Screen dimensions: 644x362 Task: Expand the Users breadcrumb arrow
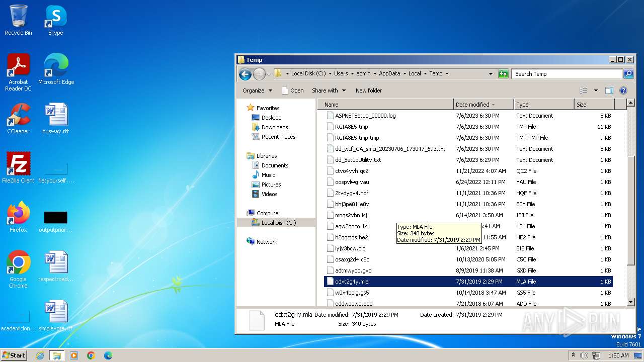352,73
